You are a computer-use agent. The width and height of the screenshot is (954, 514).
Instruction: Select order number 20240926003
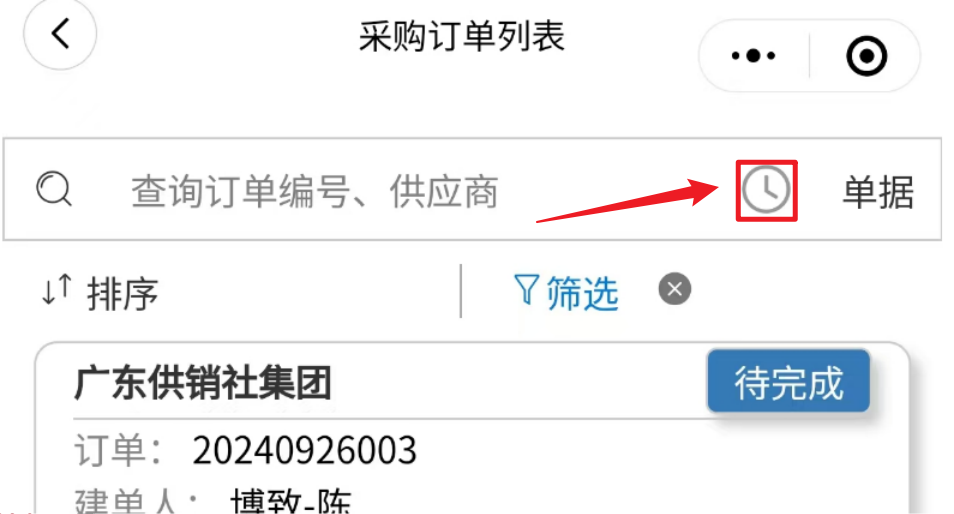coord(304,451)
